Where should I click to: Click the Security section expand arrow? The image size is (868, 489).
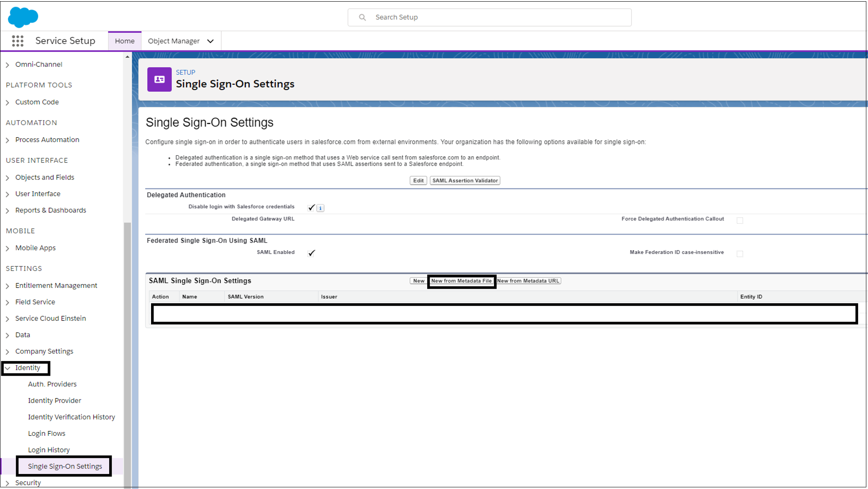coord(8,482)
